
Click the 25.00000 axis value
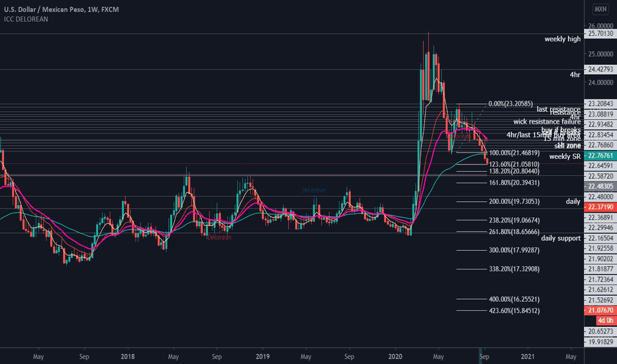[600, 54]
